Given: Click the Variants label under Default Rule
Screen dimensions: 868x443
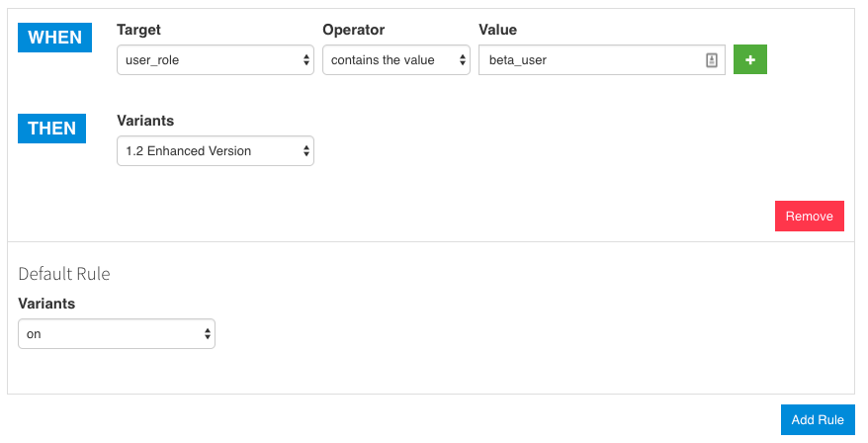Looking at the screenshot, I should pyautogui.click(x=46, y=304).
